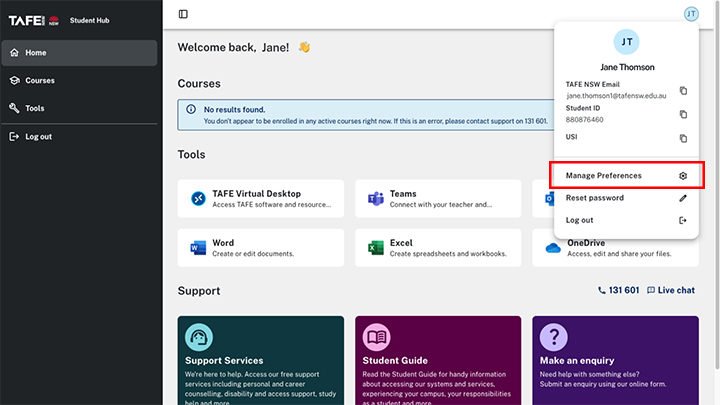Toggle the sidebar collapse icon
Viewport: 720px width, 405px height.
pos(183,14)
